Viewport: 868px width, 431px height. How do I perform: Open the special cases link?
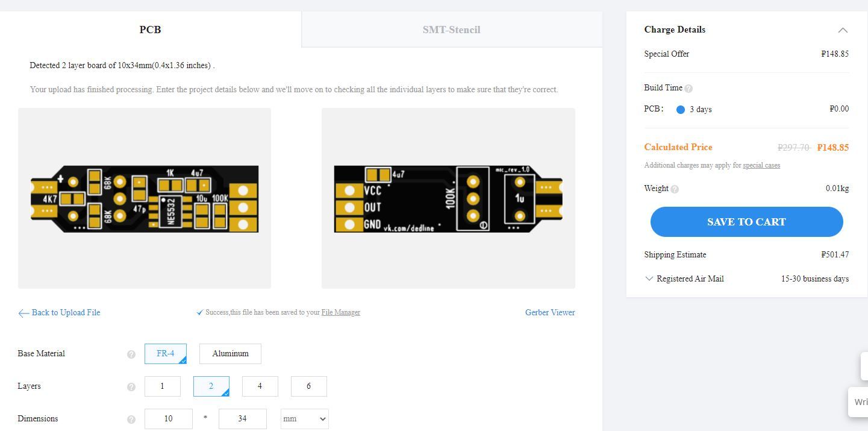point(761,165)
